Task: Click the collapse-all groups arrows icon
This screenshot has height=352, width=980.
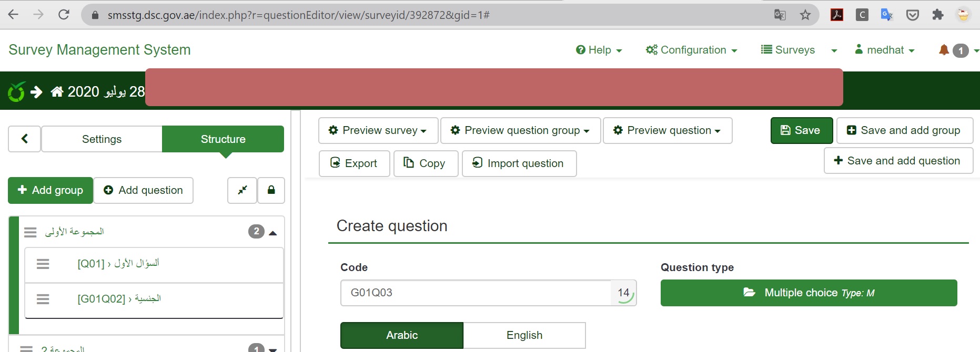Action: 242,190
